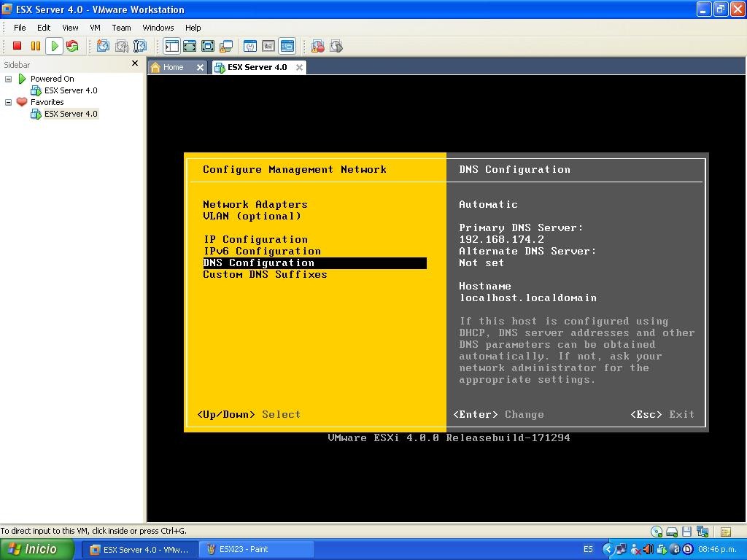Open the View menu
The height and width of the screenshot is (560, 747).
(x=70, y=28)
